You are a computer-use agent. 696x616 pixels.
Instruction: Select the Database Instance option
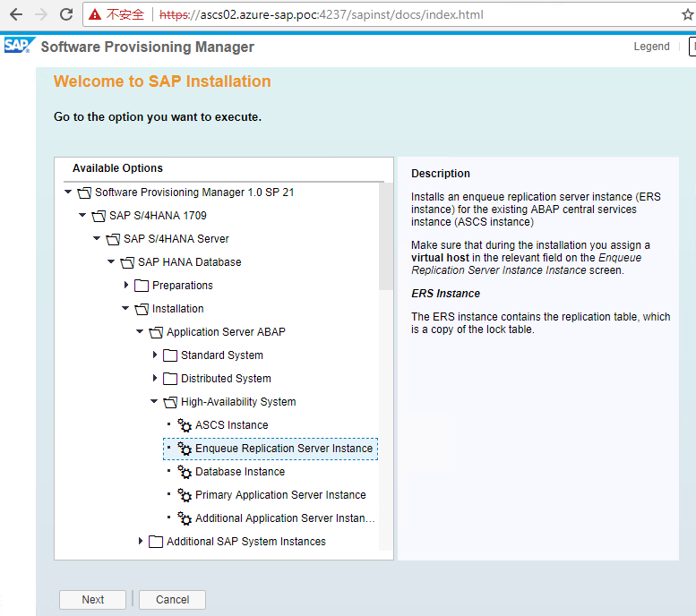[240, 472]
